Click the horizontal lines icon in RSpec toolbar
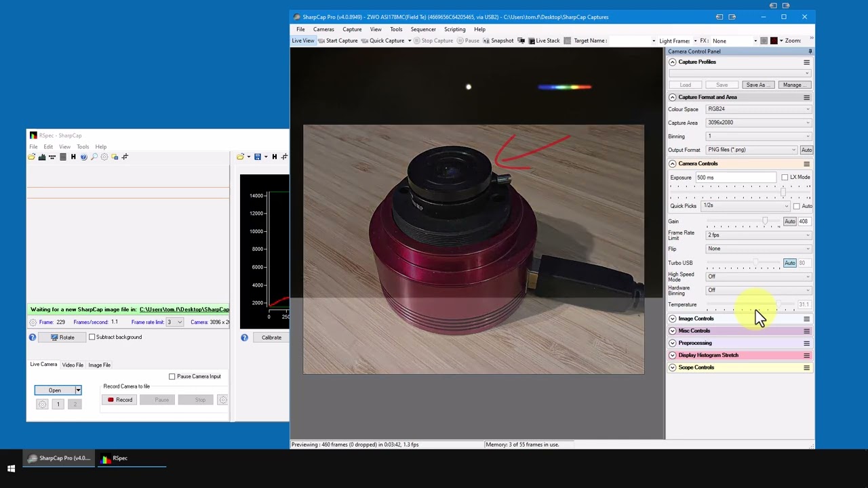This screenshot has height=488, width=868. point(63,157)
